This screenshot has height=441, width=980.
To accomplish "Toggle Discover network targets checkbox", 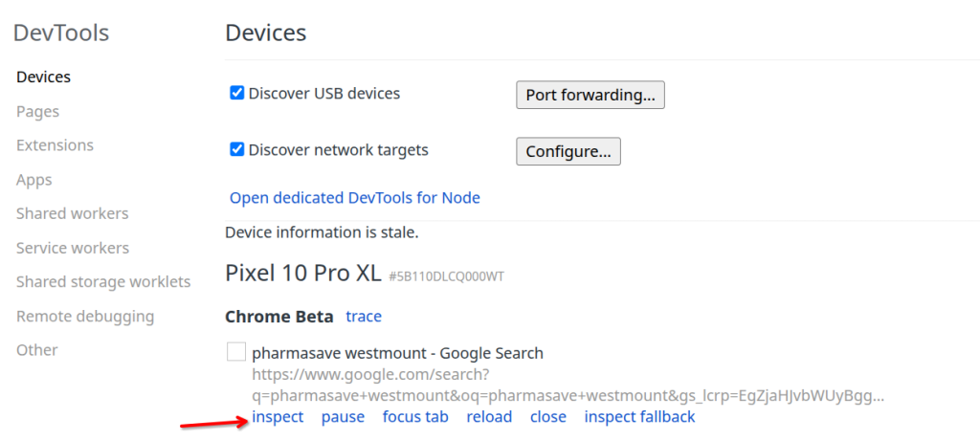I will pyautogui.click(x=237, y=150).
